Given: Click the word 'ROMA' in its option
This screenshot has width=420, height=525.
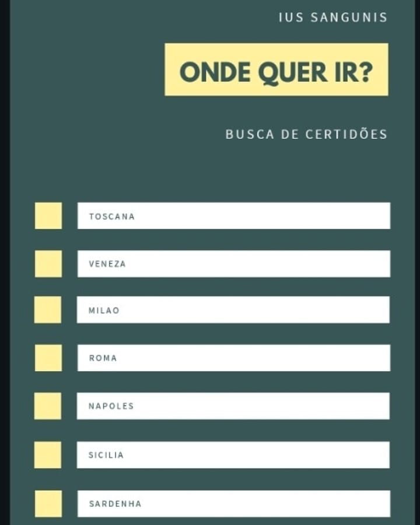Looking at the screenshot, I should [103, 358].
